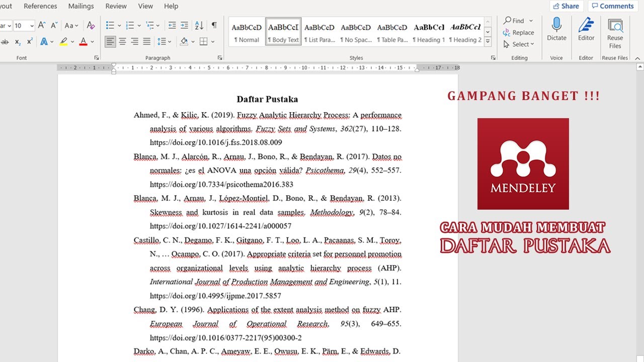Click the Daftar Pustaka heading
The image size is (644, 362).
tap(267, 99)
